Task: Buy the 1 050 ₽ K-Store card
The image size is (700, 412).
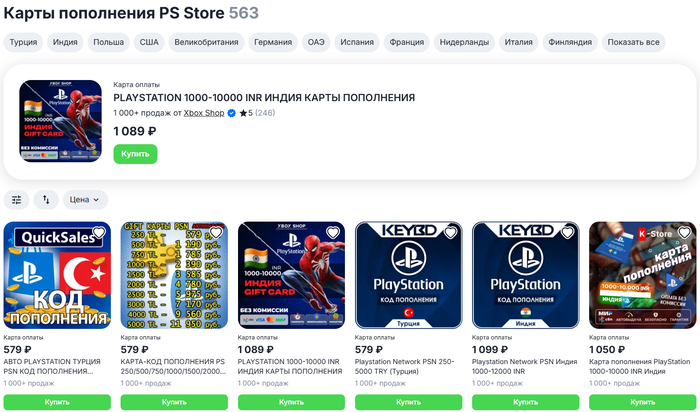Action: 642,402
